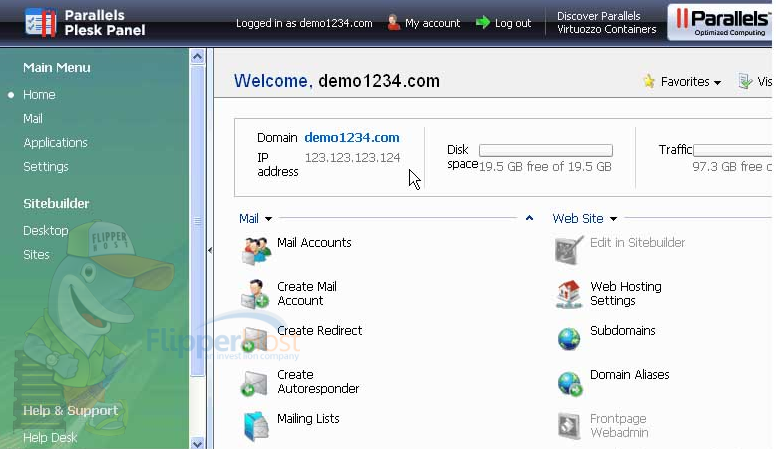Open the Mailing Lists link
The height and width of the screenshot is (450, 776).
pyautogui.click(x=308, y=418)
